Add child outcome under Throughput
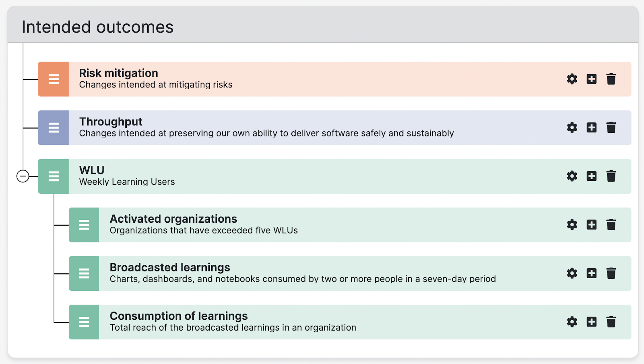Image resolution: width=644 pixels, height=364 pixels. pos(592,128)
